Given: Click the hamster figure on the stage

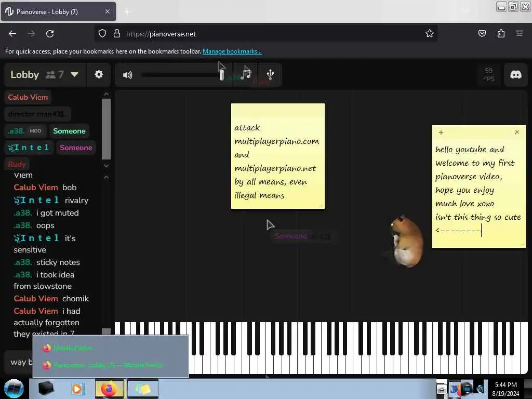Looking at the screenshot, I should click(406, 241).
